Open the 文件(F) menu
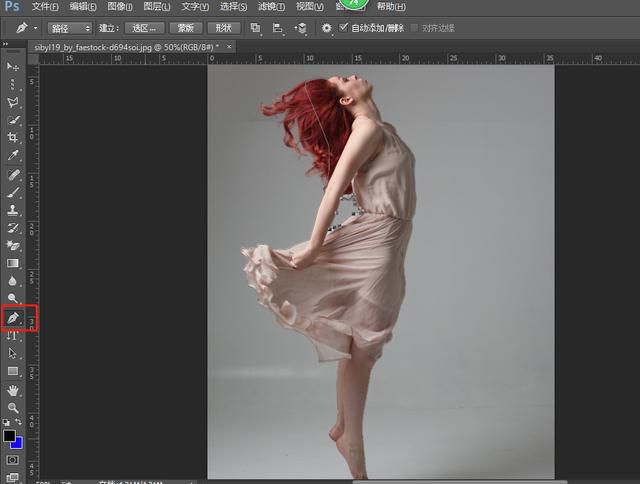 45,7
